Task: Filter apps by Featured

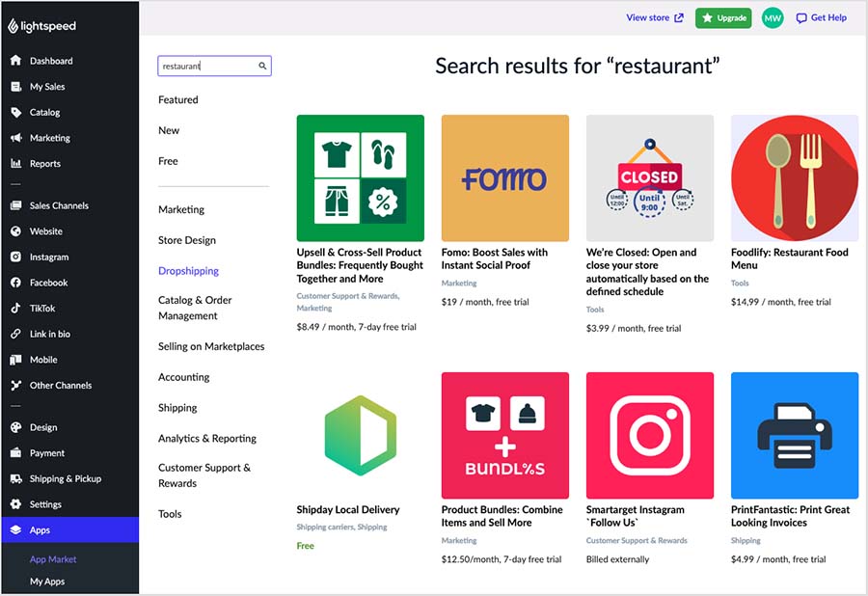Action: 177,99
